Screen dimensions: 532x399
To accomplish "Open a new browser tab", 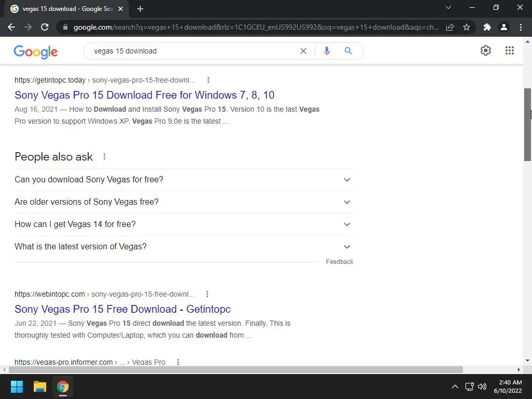I will click(140, 9).
